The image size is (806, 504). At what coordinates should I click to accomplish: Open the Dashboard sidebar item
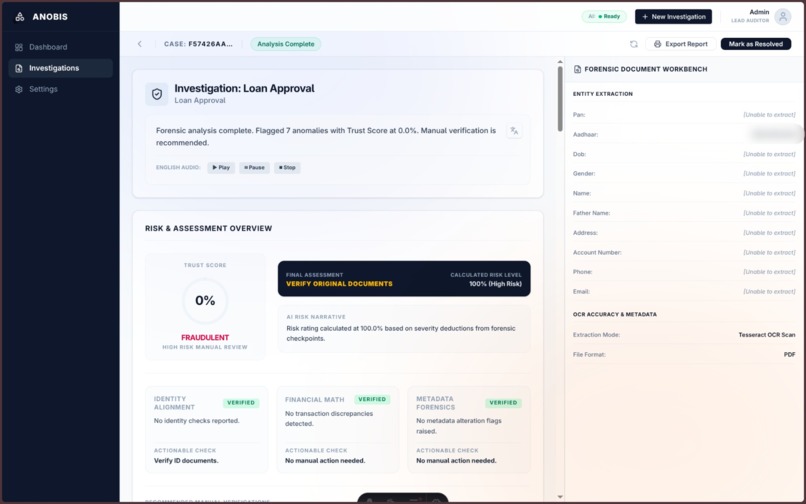pos(61,47)
